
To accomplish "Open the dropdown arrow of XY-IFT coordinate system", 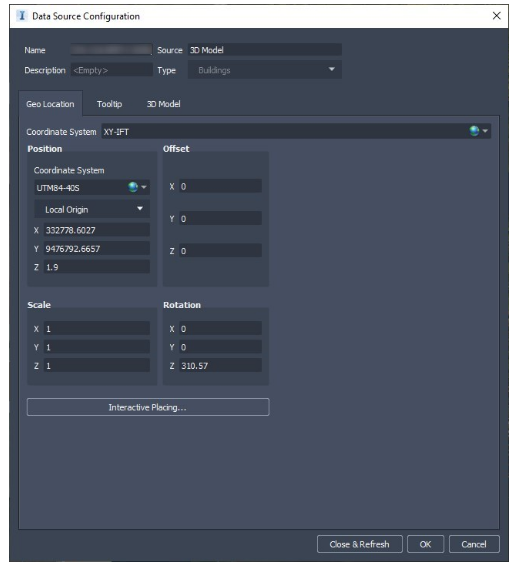I will [x=485, y=131].
